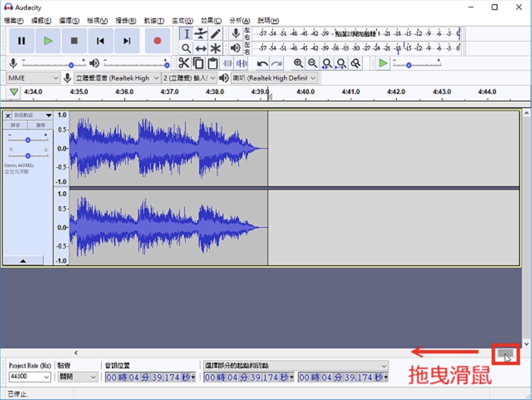Cut the selection with the scissors icon

tap(184, 63)
